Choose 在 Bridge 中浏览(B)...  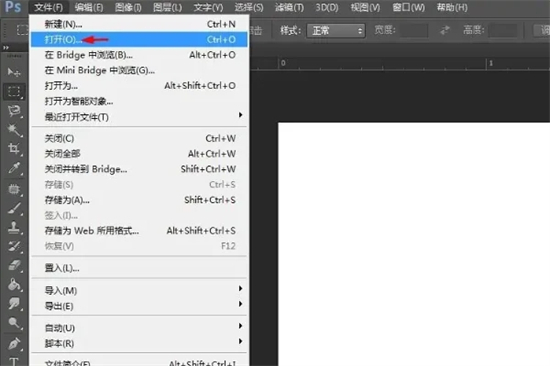(139, 55)
